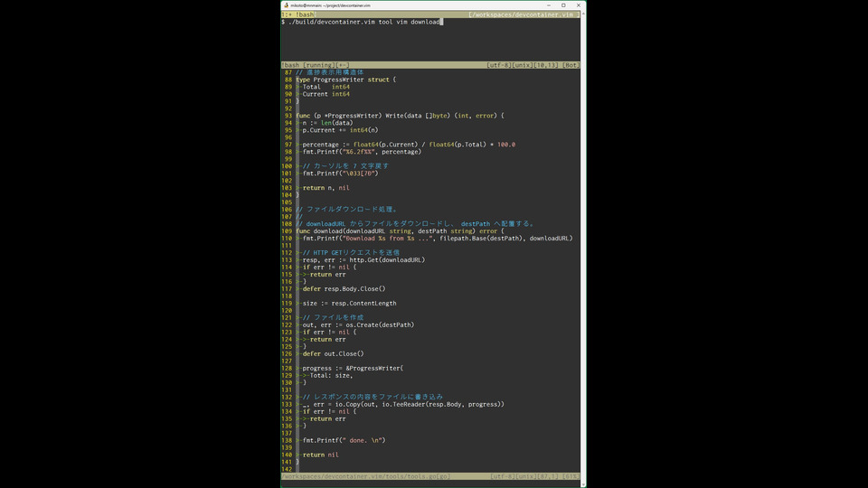Viewport: 868px width, 488px height.
Task: Click the scrollbar down arrow
Action: pos(583,483)
